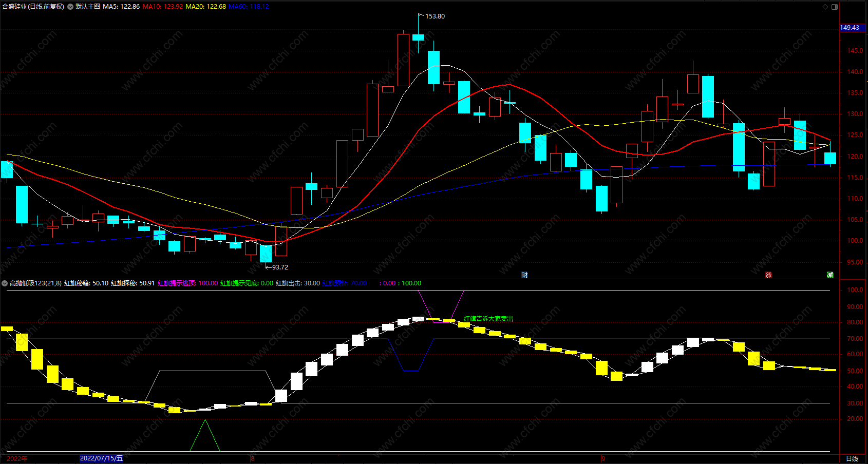This screenshot has width=868, height=464.
Task: Toggle the side panel icon top right
Action: tap(835, 7)
